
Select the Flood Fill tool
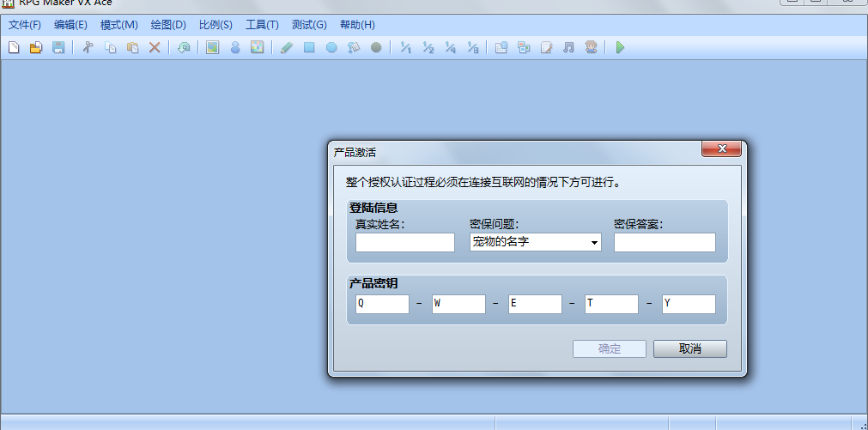click(354, 47)
